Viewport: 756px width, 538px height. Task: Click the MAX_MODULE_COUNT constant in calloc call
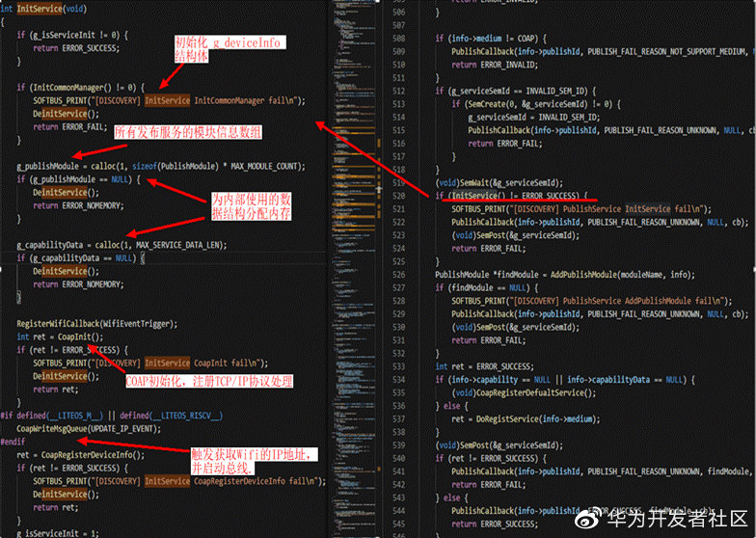[264, 166]
